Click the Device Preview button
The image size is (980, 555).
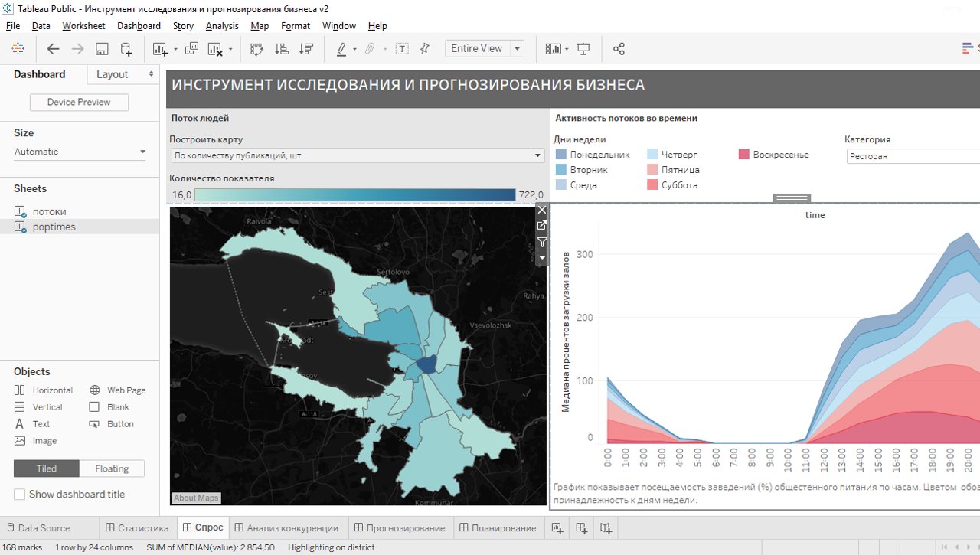(79, 103)
